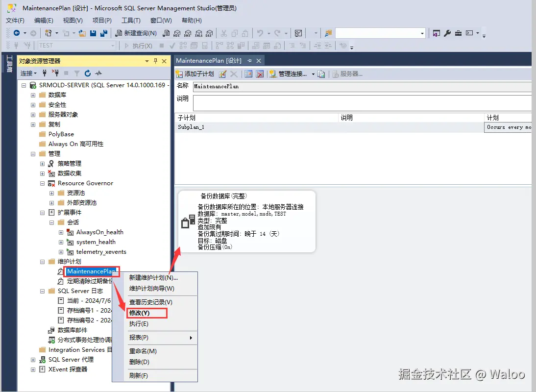This screenshot has height=392, width=536.
Task: Click the navigate backward arrow icon
Action: 16,33
